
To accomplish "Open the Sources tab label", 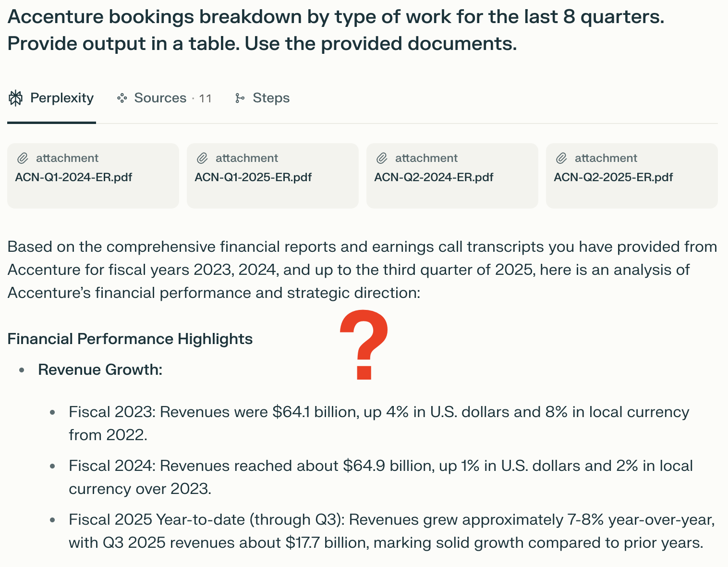I will (160, 98).
